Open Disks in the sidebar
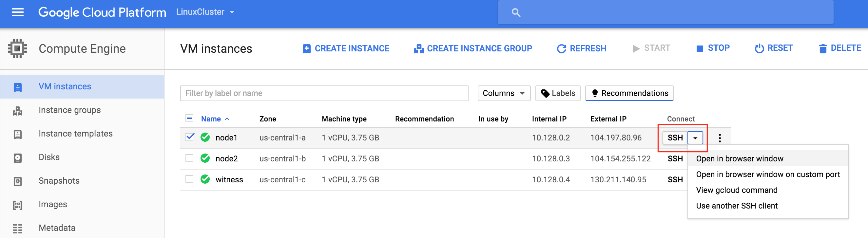This screenshot has height=238, width=868. 49,157
